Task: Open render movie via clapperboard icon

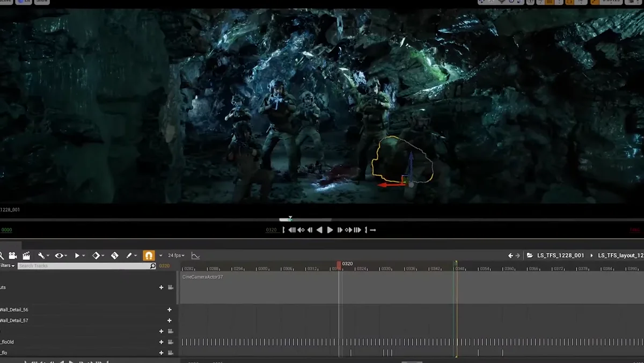Action: pyautogui.click(x=26, y=256)
